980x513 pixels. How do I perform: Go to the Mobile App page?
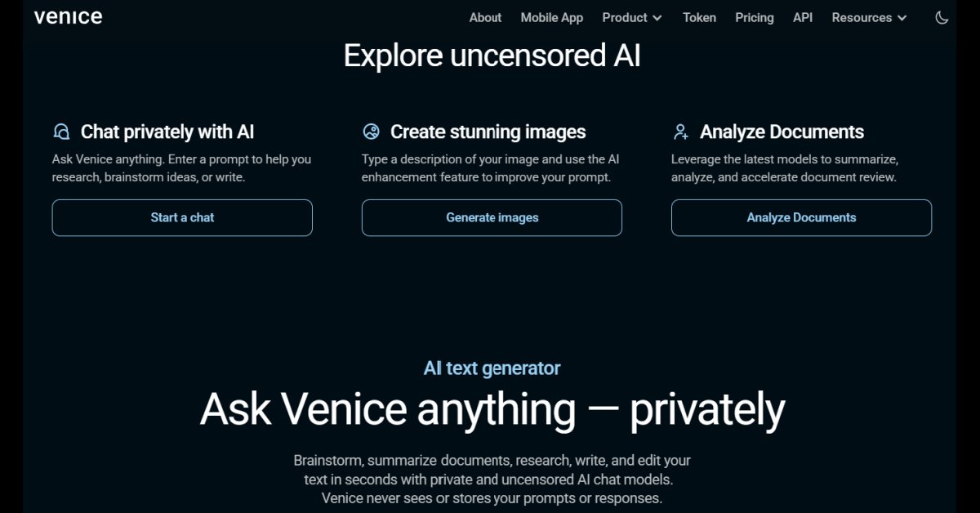pyautogui.click(x=552, y=17)
